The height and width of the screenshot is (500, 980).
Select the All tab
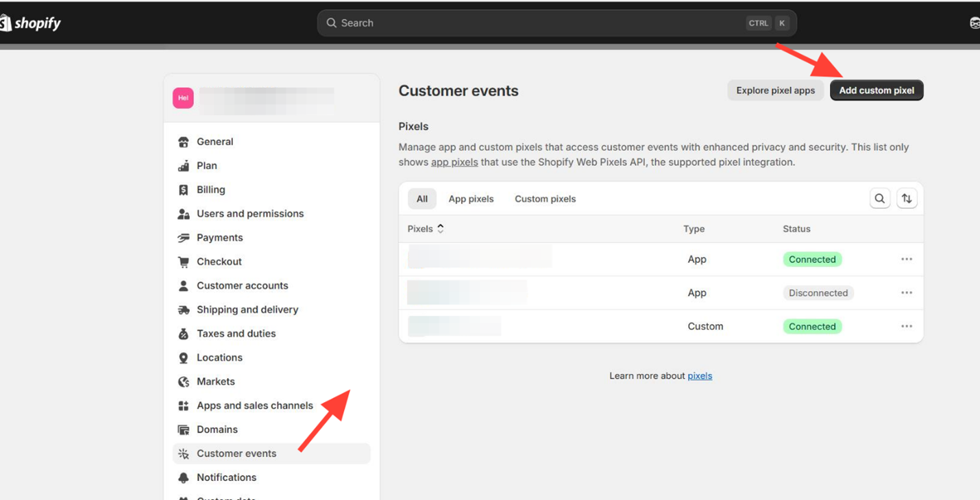[x=422, y=199]
